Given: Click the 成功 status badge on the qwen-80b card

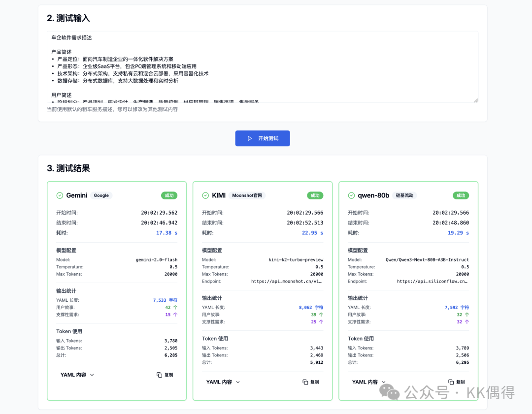Looking at the screenshot, I should 461,195.
